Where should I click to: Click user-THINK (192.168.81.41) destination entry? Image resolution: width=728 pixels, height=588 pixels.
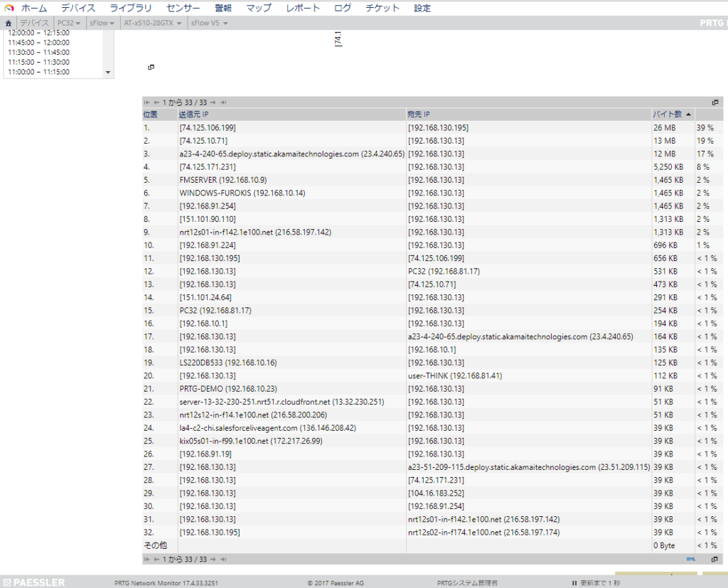click(x=455, y=375)
